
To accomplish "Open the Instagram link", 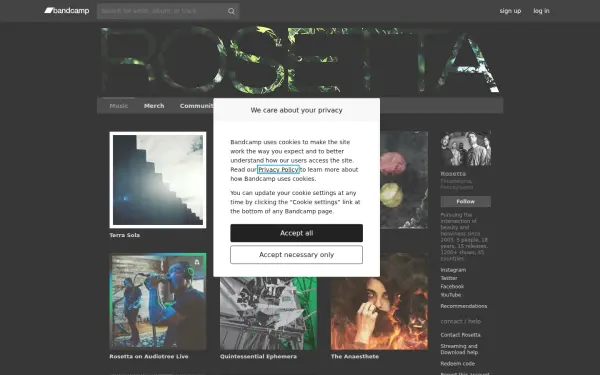I will tap(453, 270).
